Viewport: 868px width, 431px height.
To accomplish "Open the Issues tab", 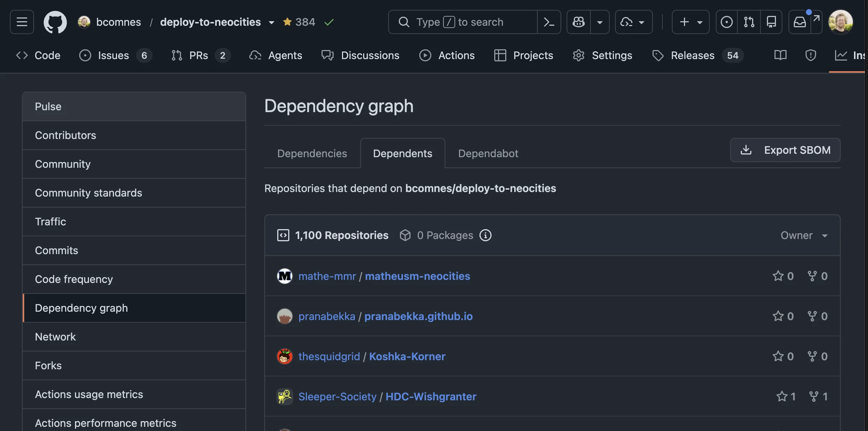I will click(115, 55).
